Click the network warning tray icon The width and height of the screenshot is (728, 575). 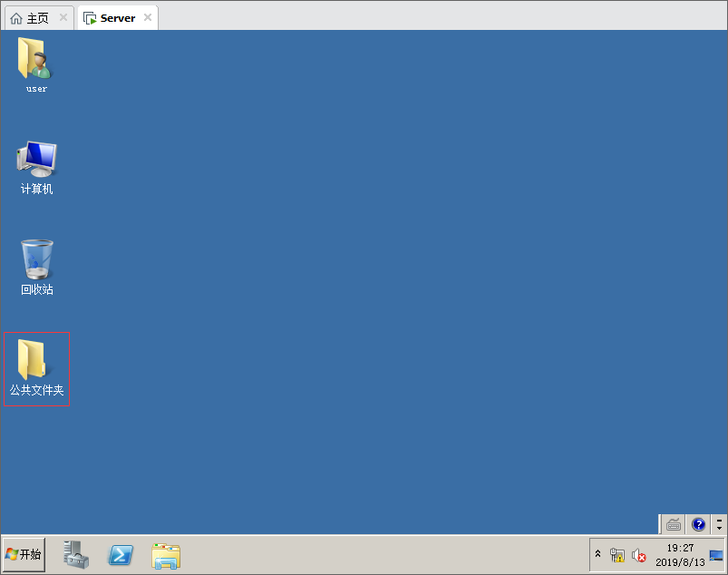tap(617, 555)
